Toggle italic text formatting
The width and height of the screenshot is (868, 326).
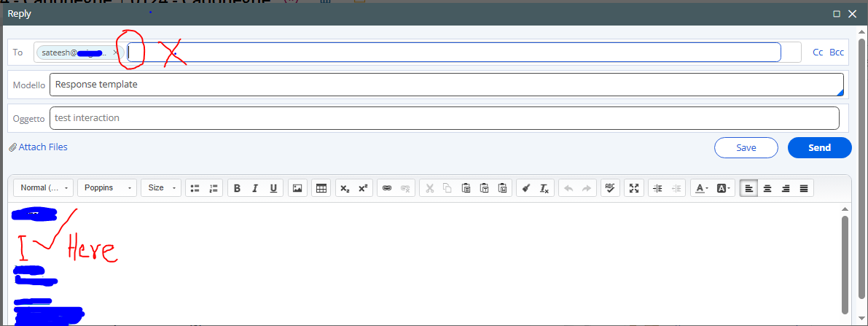[x=255, y=188]
